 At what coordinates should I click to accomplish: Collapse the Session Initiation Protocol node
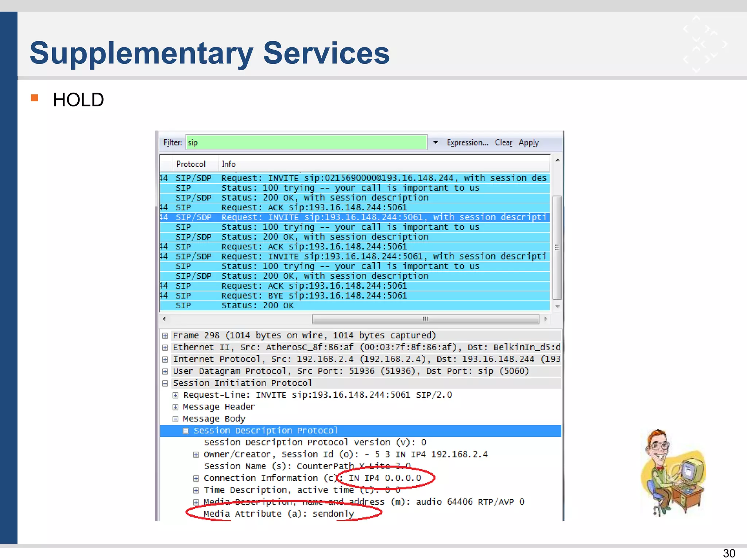[165, 383]
